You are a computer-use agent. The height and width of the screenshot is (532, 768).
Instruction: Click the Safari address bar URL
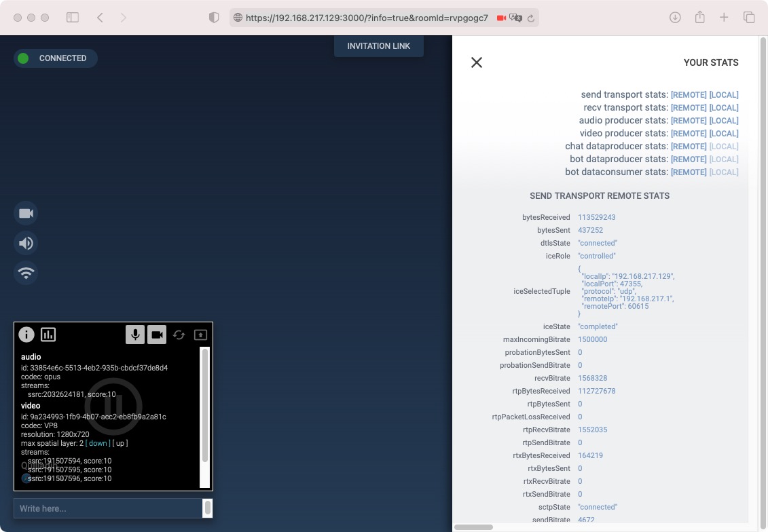click(x=367, y=18)
